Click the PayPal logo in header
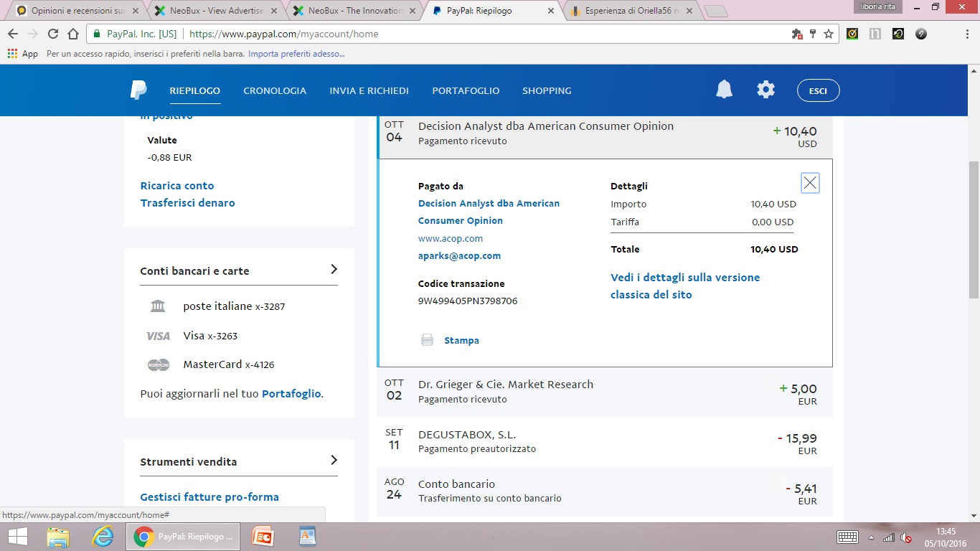This screenshot has height=551, width=980. [138, 90]
